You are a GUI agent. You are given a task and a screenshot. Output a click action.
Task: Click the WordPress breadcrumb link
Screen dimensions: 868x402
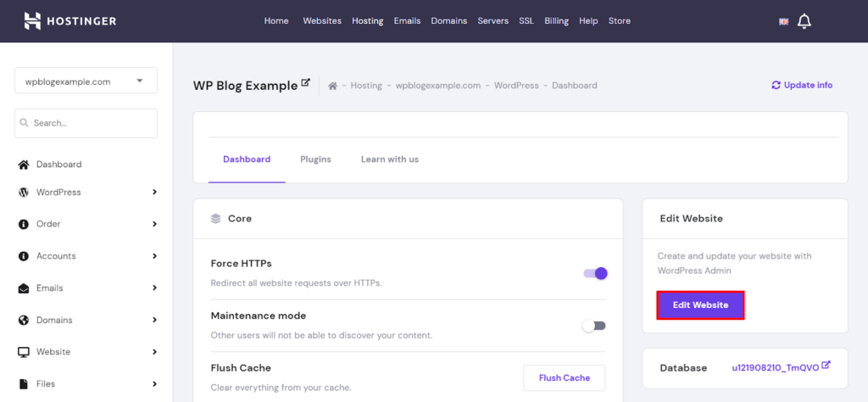point(516,86)
